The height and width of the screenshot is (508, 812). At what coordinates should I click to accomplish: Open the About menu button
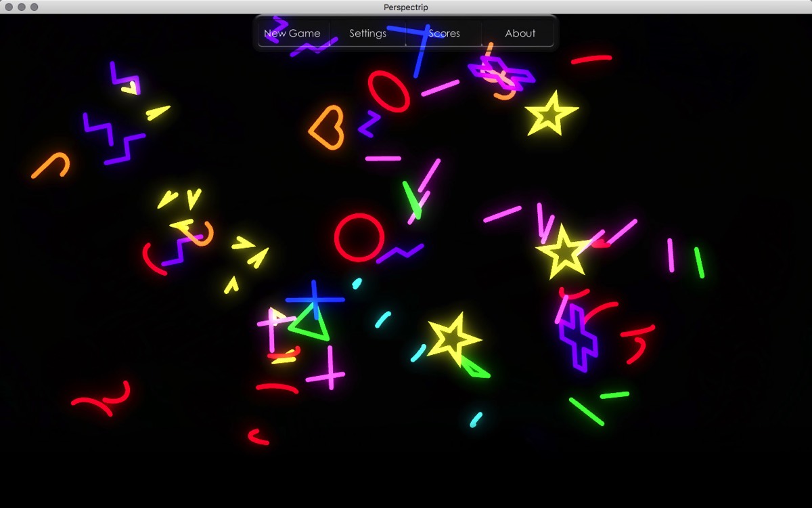(x=520, y=33)
